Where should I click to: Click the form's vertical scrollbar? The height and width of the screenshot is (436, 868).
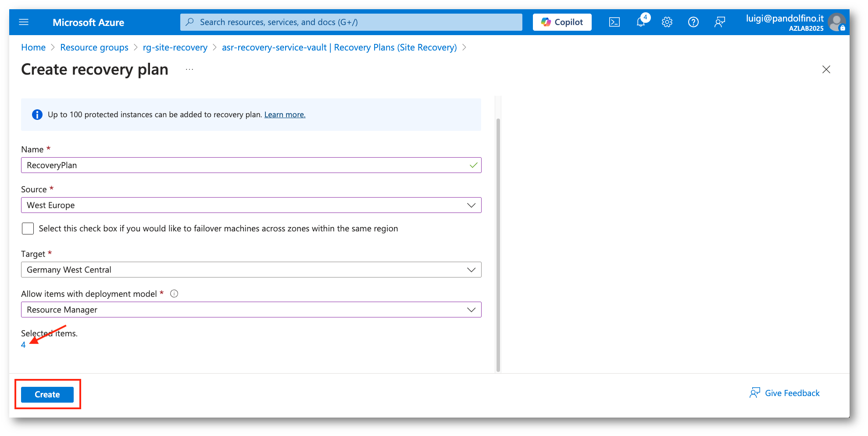[498, 241]
